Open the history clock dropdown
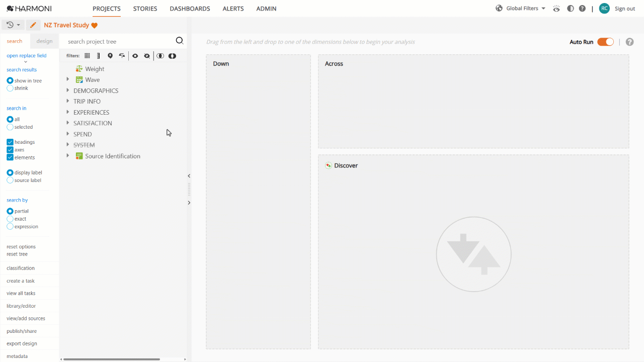 click(x=13, y=25)
